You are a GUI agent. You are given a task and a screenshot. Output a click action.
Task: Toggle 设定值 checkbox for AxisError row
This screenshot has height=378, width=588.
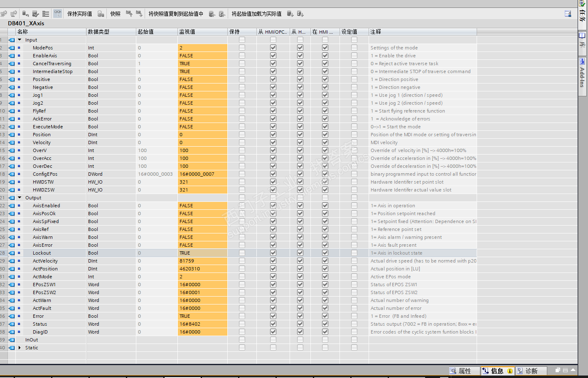354,245
